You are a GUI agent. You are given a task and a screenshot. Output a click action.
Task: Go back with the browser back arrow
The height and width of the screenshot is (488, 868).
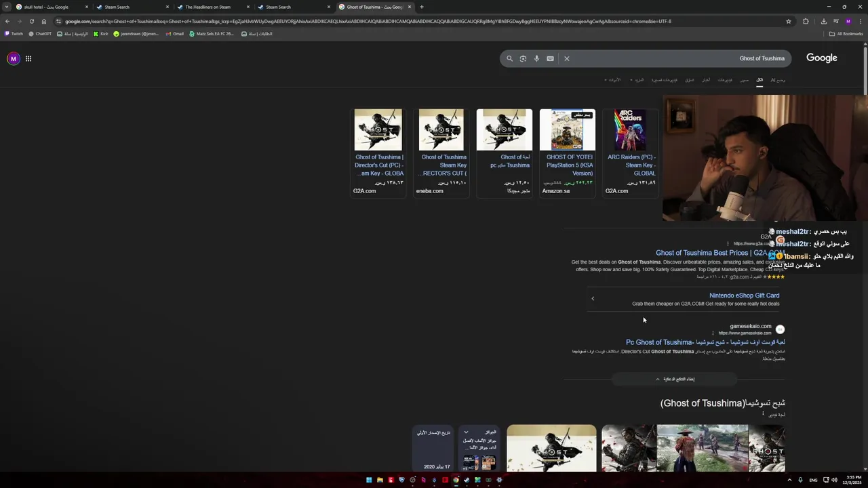tap(7, 21)
